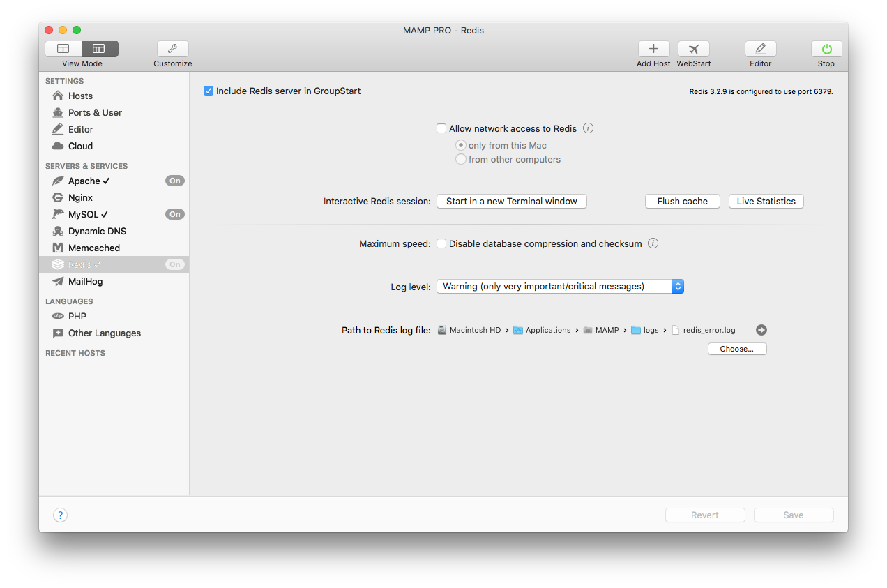
Task: Reveal Redis log file with arrow icon
Action: 761,330
